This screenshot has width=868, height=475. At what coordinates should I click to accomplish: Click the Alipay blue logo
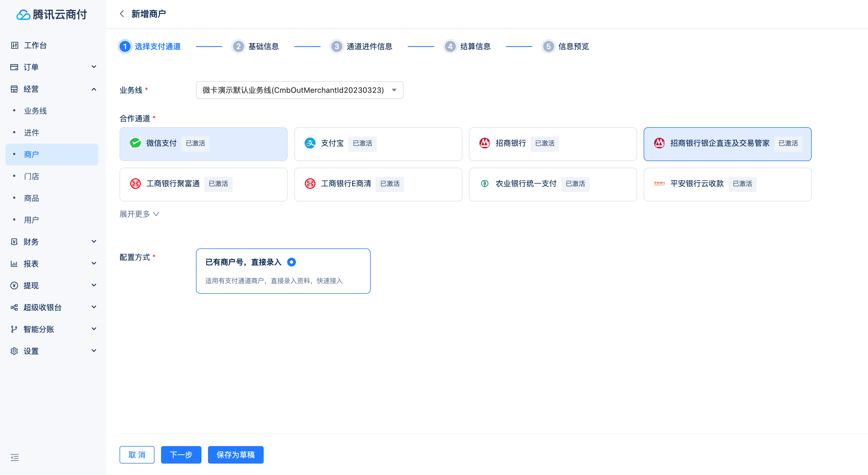pyautogui.click(x=310, y=143)
